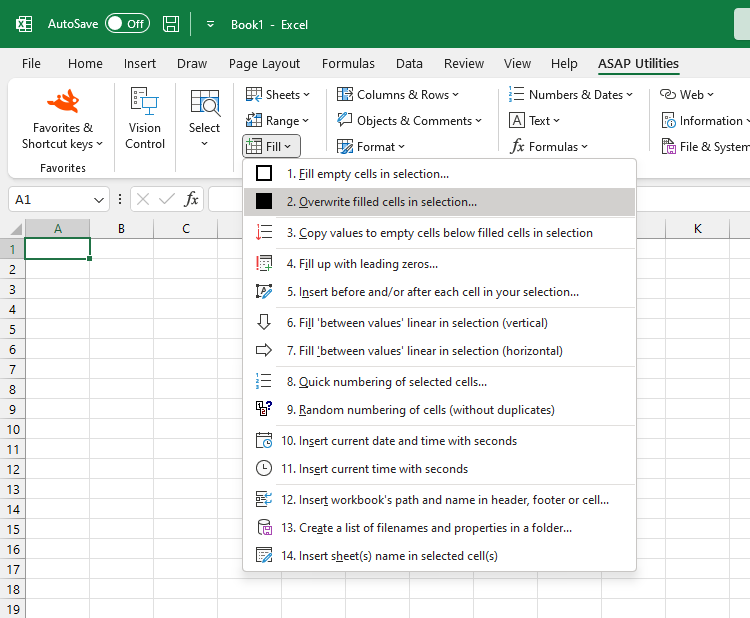This screenshot has width=750, height=618.
Task: Switch to the View tab
Action: pos(517,64)
